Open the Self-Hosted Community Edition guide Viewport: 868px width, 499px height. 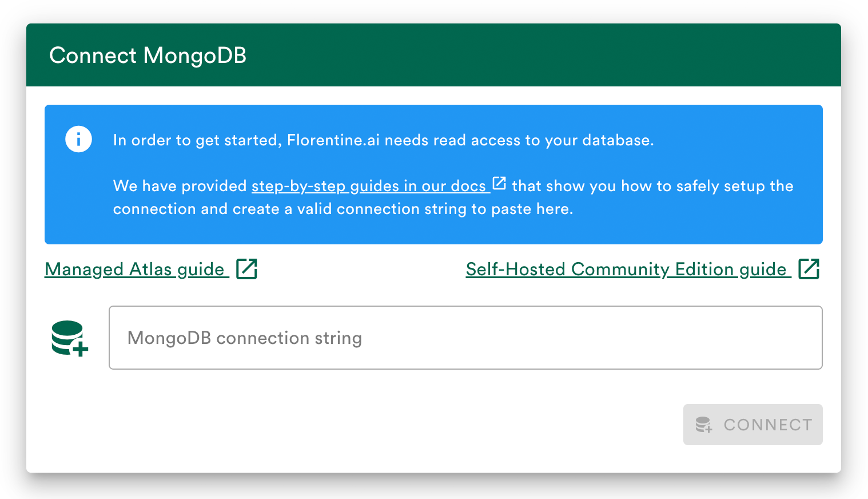(627, 269)
